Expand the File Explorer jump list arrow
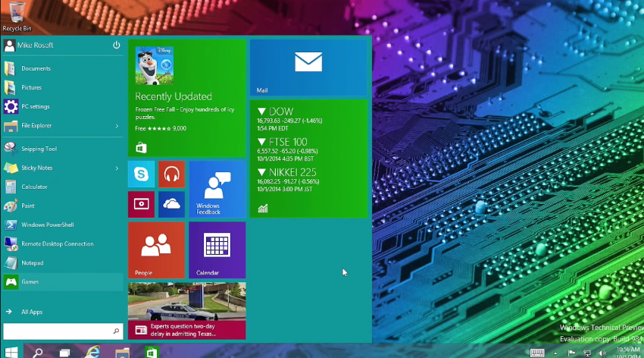 117,126
